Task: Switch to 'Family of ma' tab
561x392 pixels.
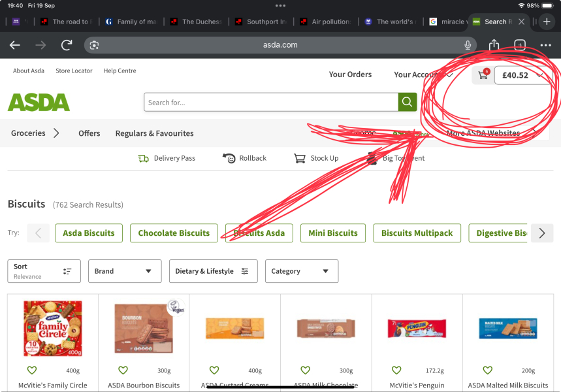Action: (x=131, y=22)
